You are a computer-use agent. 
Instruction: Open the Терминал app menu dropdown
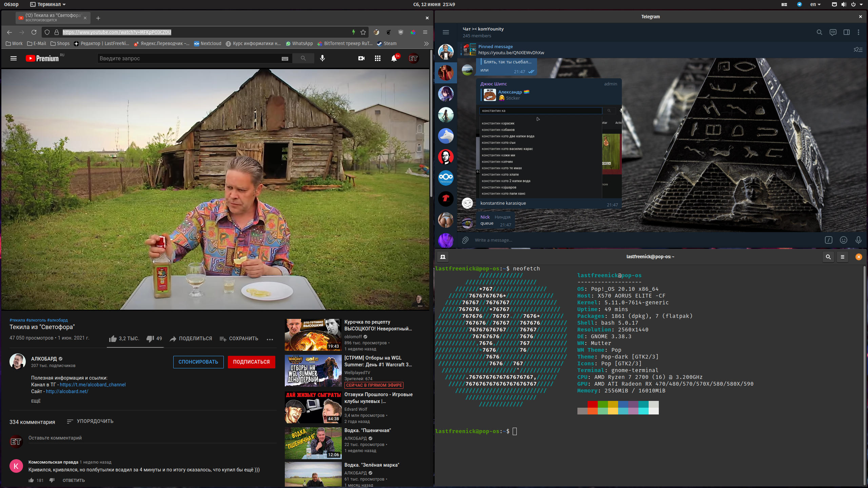[48, 4]
